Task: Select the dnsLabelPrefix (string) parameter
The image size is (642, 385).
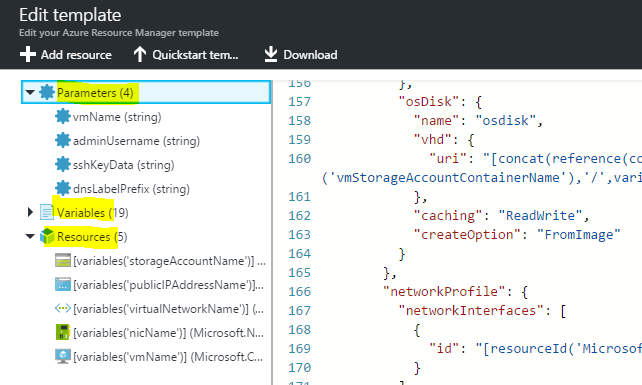Action: tap(131, 189)
